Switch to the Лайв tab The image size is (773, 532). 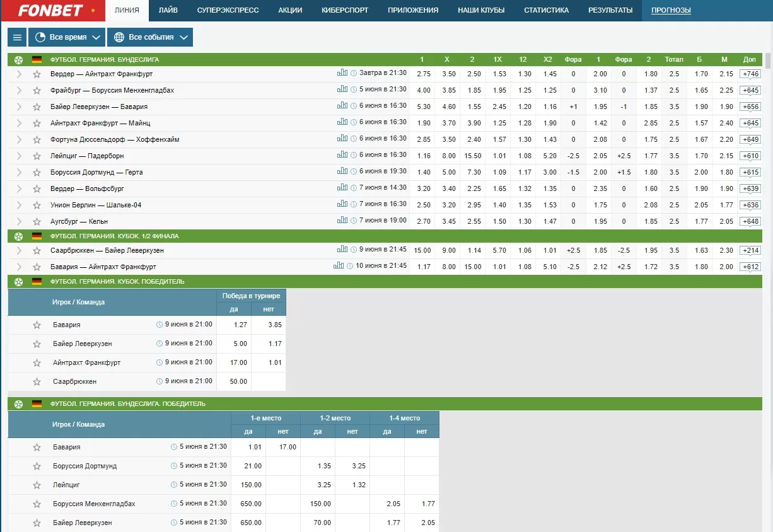(x=168, y=10)
